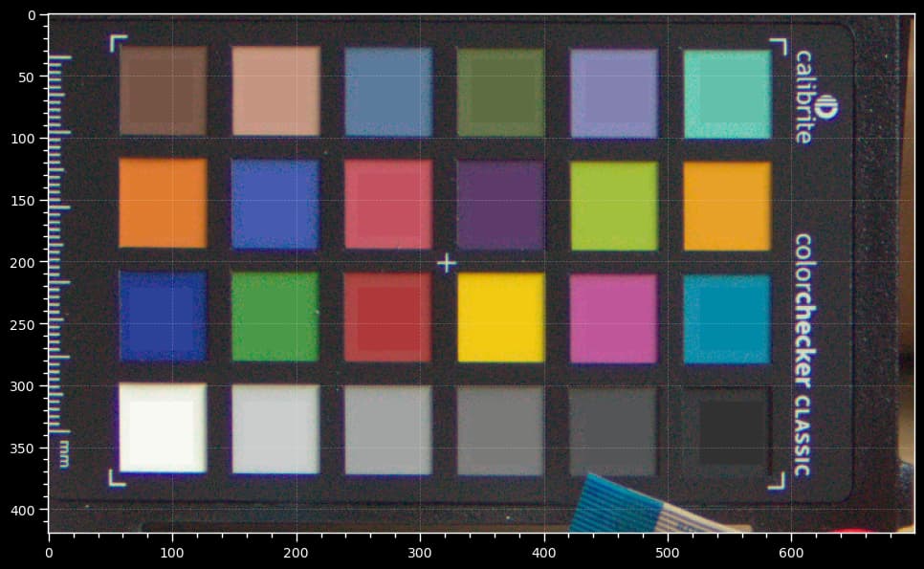Click the top-left corner registration mark
Image resolution: width=924 pixels, height=569 pixels.
[x=117, y=43]
